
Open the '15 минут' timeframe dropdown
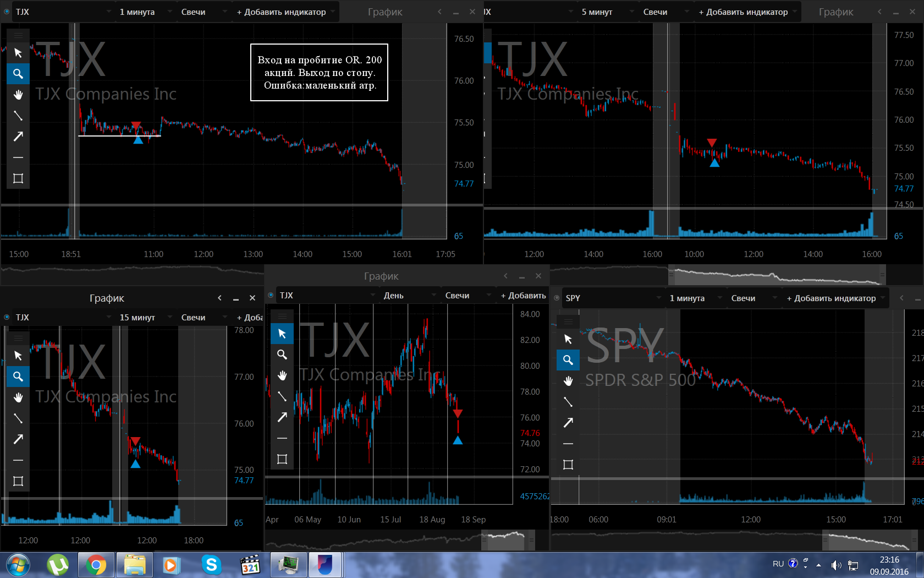(146, 317)
